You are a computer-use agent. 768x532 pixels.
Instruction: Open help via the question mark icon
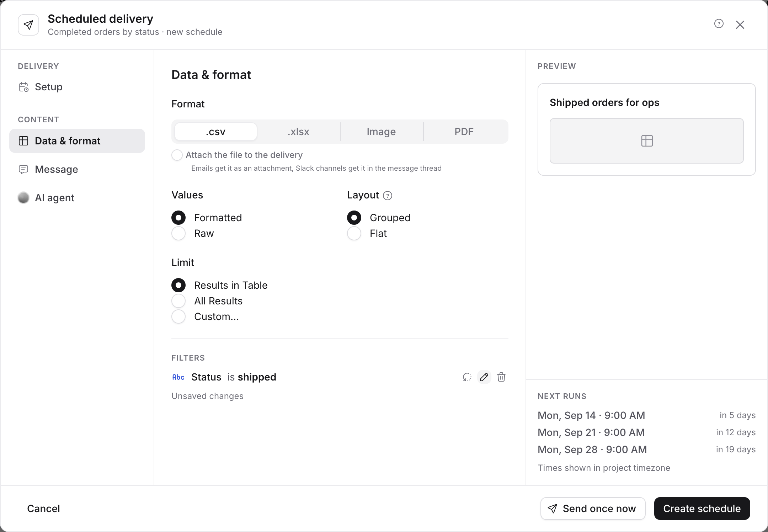pyautogui.click(x=719, y=24)
